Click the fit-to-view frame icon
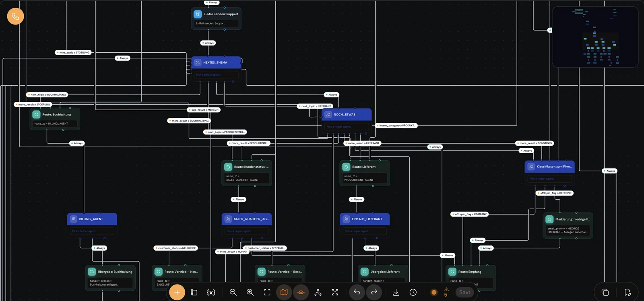The width and height of the screenshot is (644, 301). coord(267,293)
